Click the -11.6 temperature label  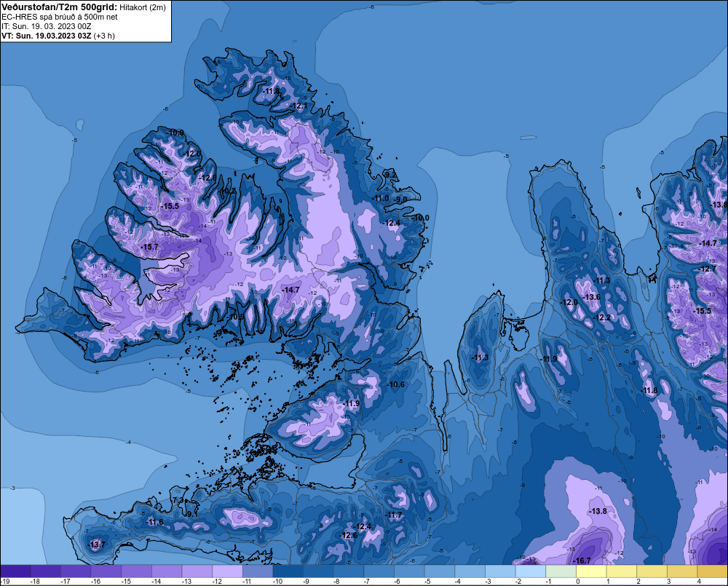[x=154, y=522]
